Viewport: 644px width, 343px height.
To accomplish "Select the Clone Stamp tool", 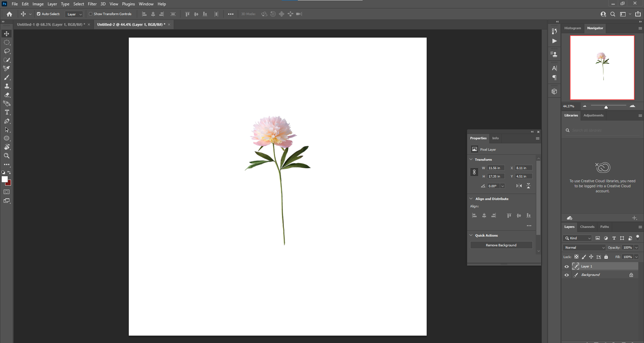I will click(x=7, y=86).
